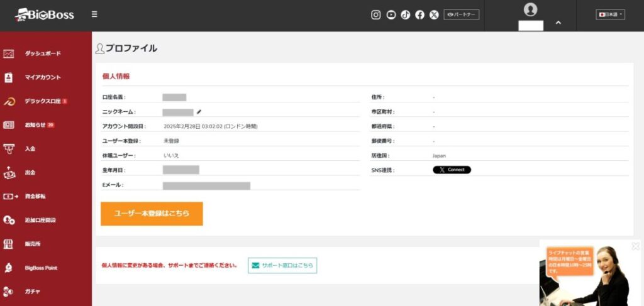The height and width of the screenshot is (306, 644).
Task: Click the TikTok icon in header
Action: coord(406,15)
